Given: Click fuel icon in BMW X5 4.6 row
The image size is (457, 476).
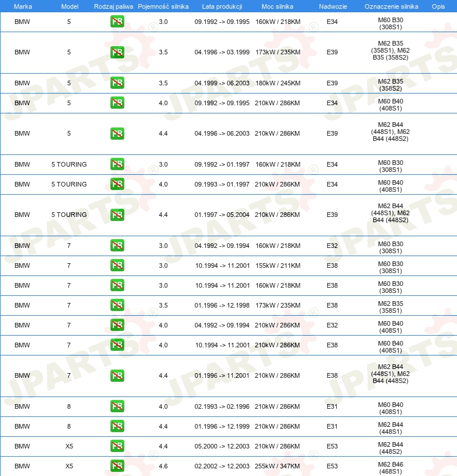Looking at the screenshot, I should pos(117,466).
